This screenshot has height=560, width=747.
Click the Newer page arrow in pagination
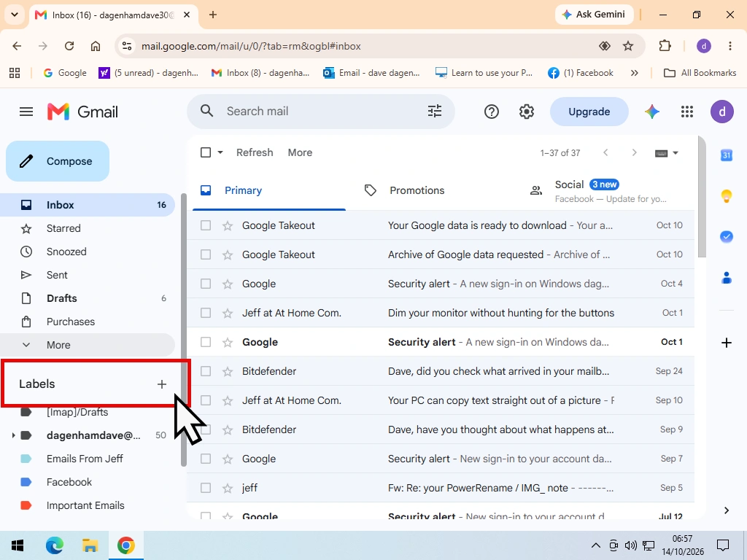coord(605,152)
